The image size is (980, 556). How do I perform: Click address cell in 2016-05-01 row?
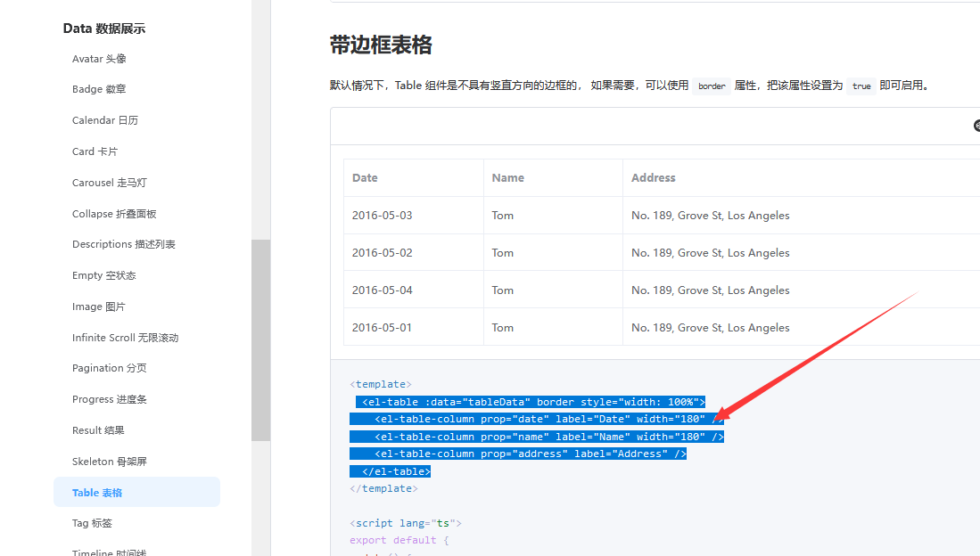(802, 328)
